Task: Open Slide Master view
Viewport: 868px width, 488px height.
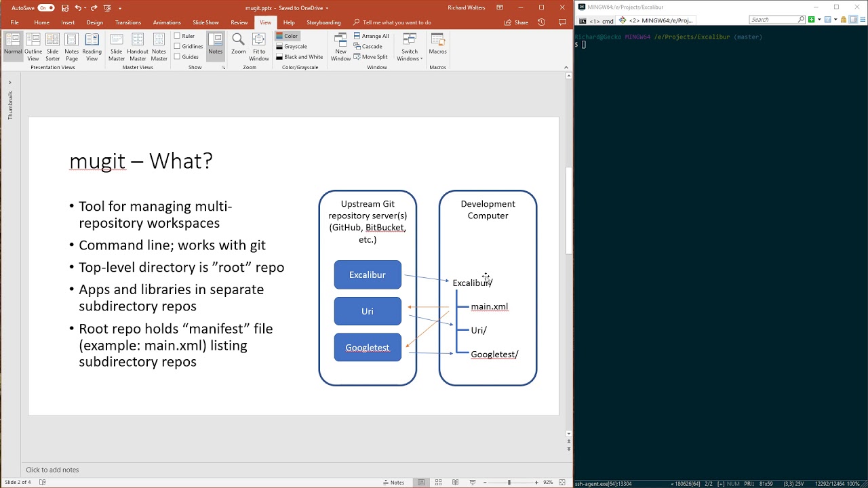Action: click(117, 46)
